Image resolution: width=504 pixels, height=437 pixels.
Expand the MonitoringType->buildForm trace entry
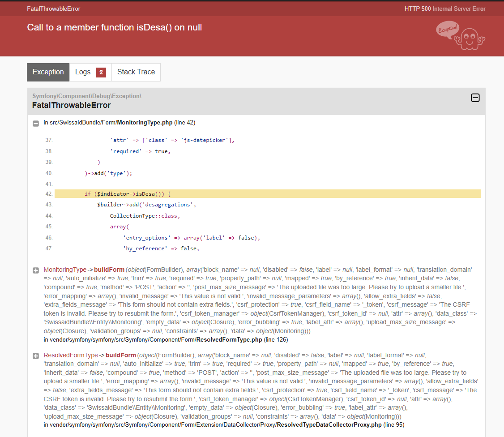pyautogui.click(x=36, y=270)
